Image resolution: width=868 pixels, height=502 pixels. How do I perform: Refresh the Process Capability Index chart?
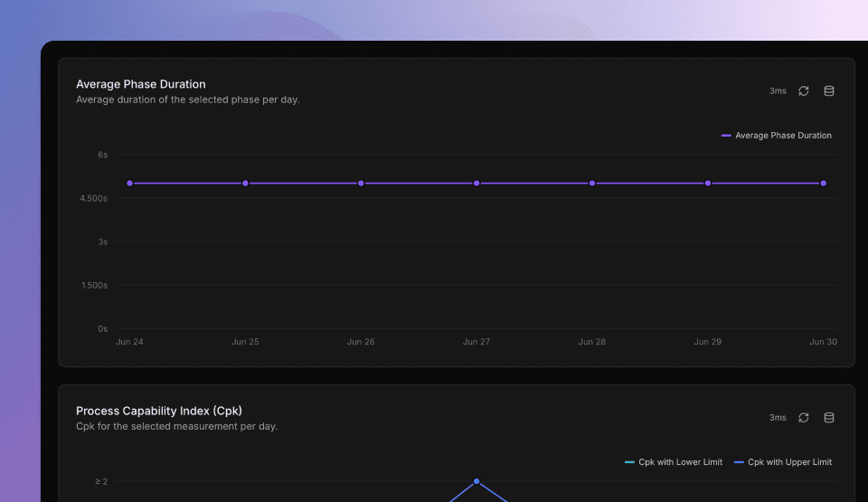[804, 418]
